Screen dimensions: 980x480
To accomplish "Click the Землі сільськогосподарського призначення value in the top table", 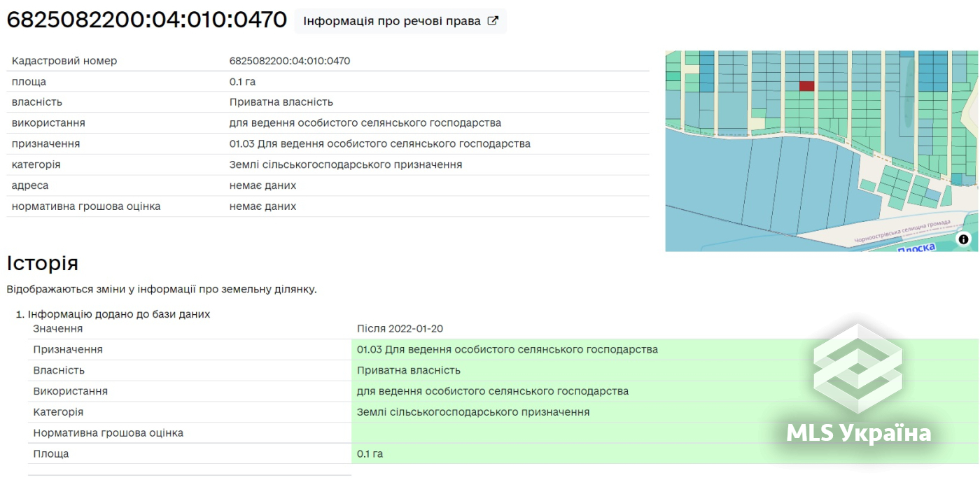I will pyautogui.click(x=346, y=165).
